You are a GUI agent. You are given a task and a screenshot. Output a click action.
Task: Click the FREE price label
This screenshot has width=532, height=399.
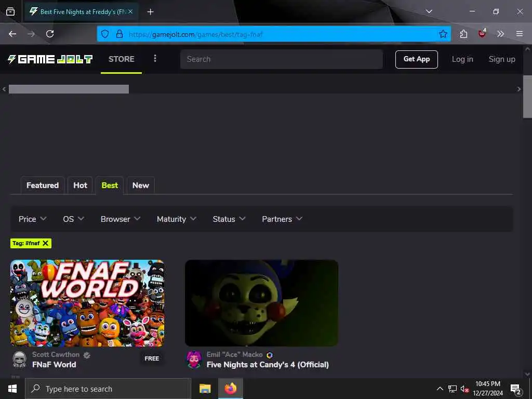point(152,358)
